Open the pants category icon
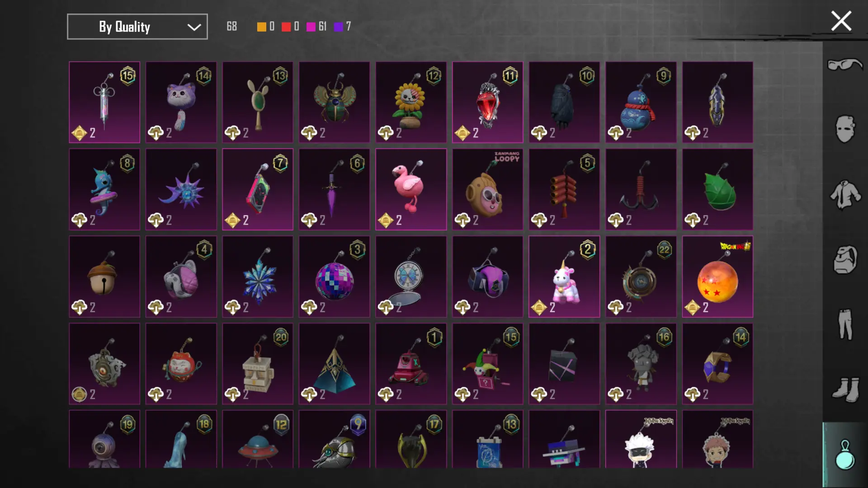Screen dimensions: 868x488 coord(844,324)
